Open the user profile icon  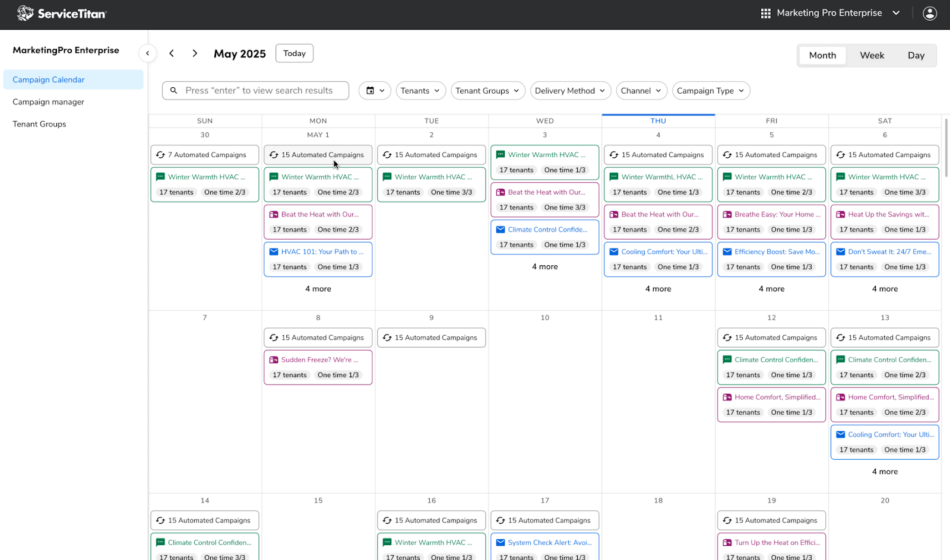pos(930,13)
